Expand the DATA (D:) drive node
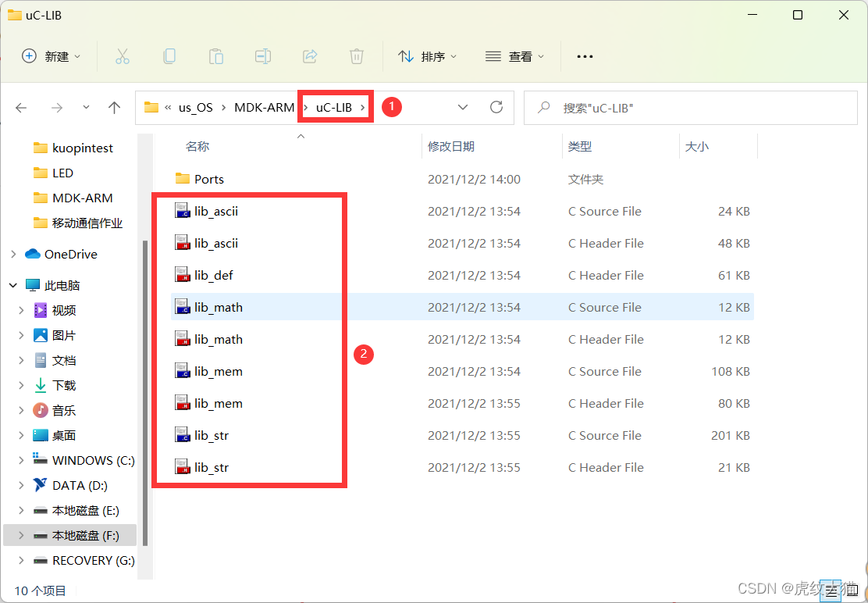Image resolution: width=868 pixels, height=603 pixels. pyautogui.click(x=22, y=486)
